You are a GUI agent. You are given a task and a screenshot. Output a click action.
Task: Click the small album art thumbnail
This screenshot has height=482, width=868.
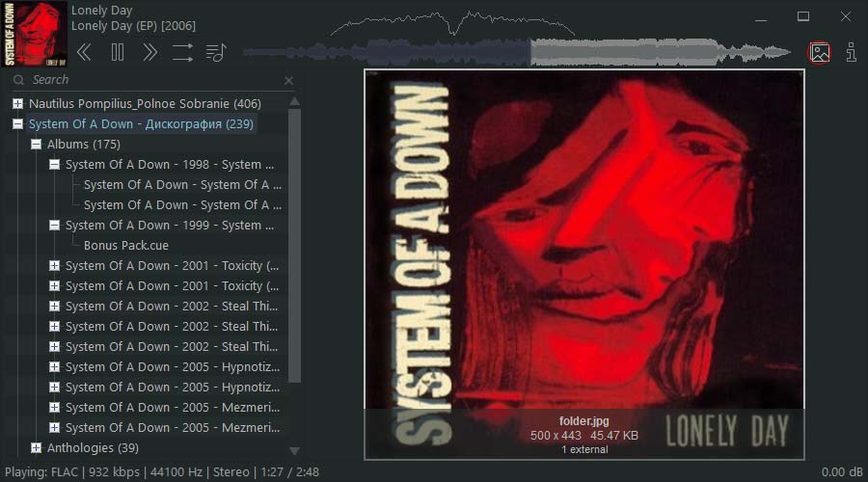coord(35,34)
